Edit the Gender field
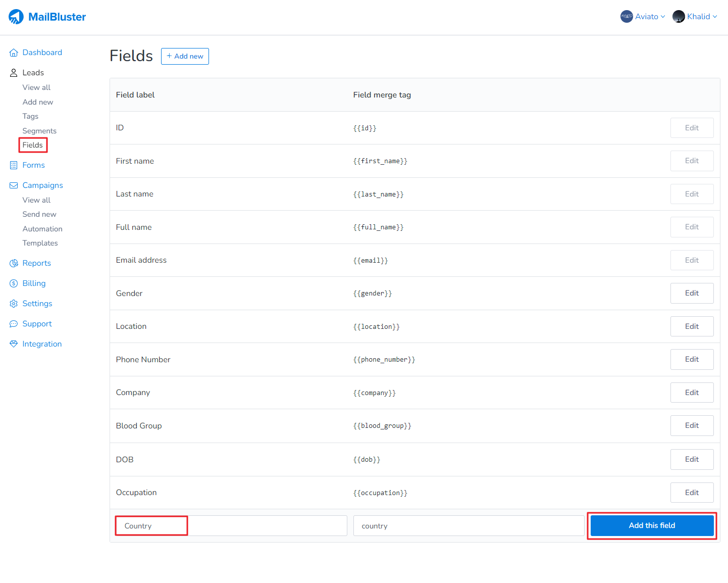This screenshot has height=583, width=728. (x=692, y=293)
